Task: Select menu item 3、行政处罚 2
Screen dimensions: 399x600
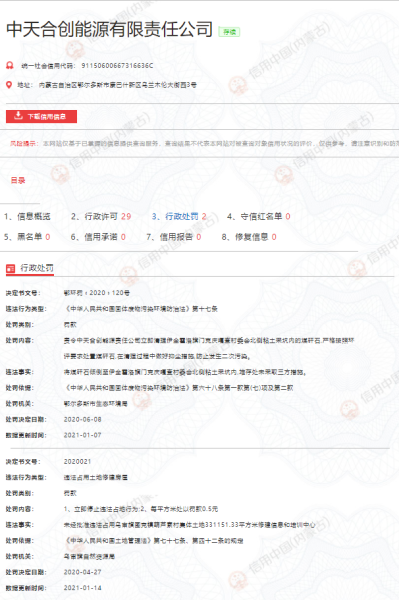Action: [x=179, y=217]
